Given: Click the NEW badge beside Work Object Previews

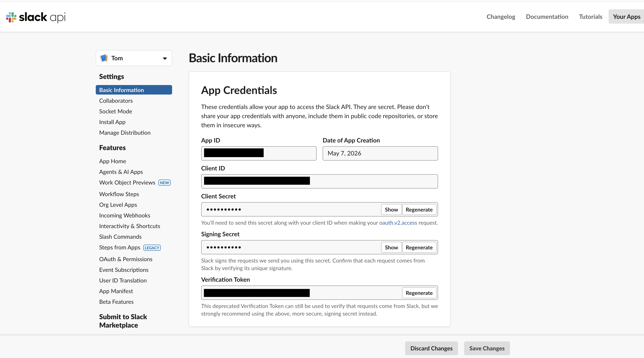Looking at the screenshot, I should [164, 183].
